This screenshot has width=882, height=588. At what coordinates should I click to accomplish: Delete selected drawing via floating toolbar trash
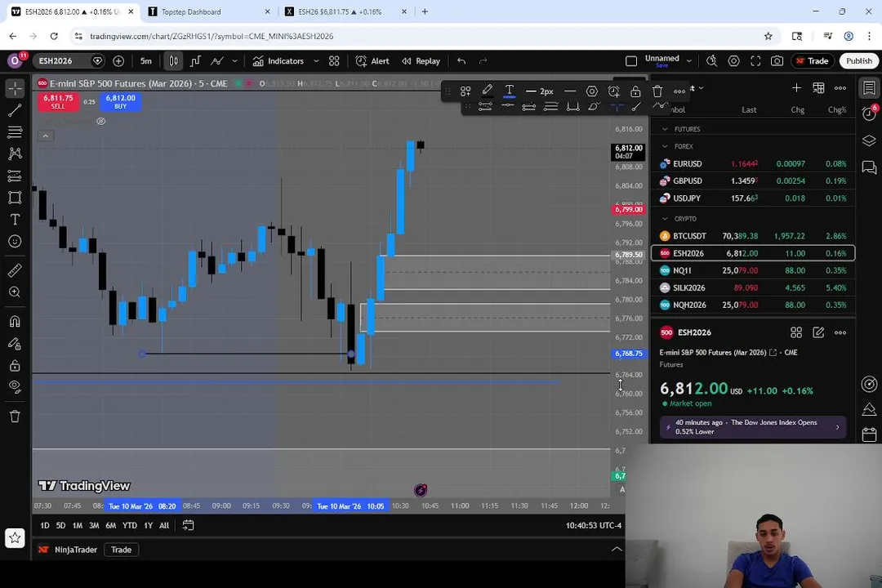click(x=657, y=91)
